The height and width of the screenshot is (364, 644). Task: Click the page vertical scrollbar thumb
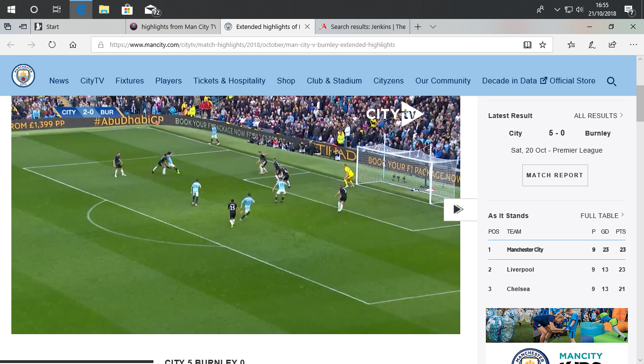[x=640, y=103]
